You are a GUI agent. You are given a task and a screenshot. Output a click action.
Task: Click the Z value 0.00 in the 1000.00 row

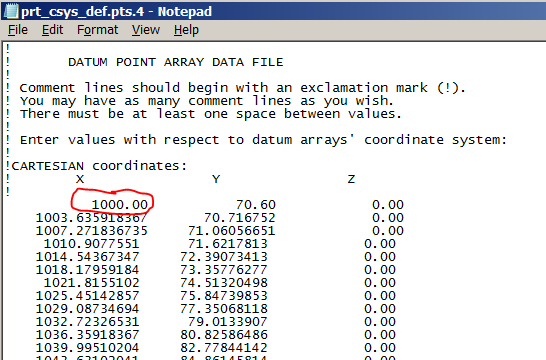click(388, 205)
